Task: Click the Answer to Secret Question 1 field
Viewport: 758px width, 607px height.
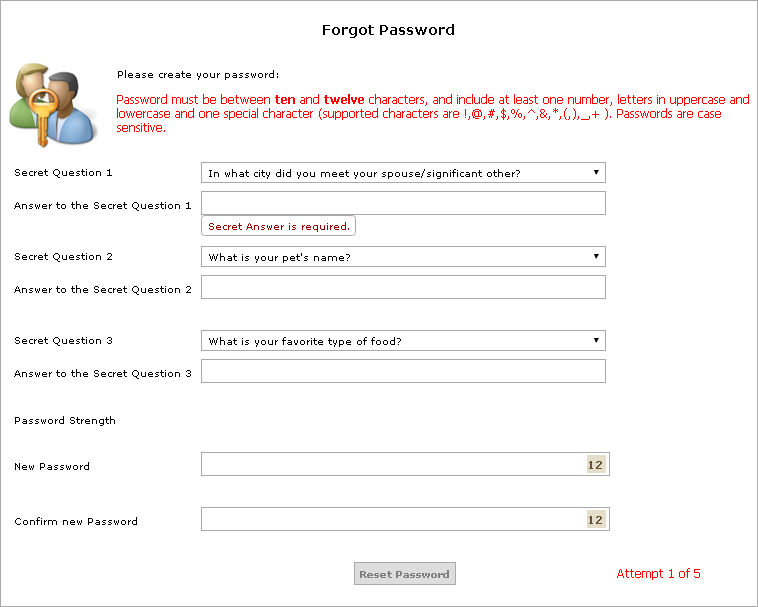Action: point(403,204)
